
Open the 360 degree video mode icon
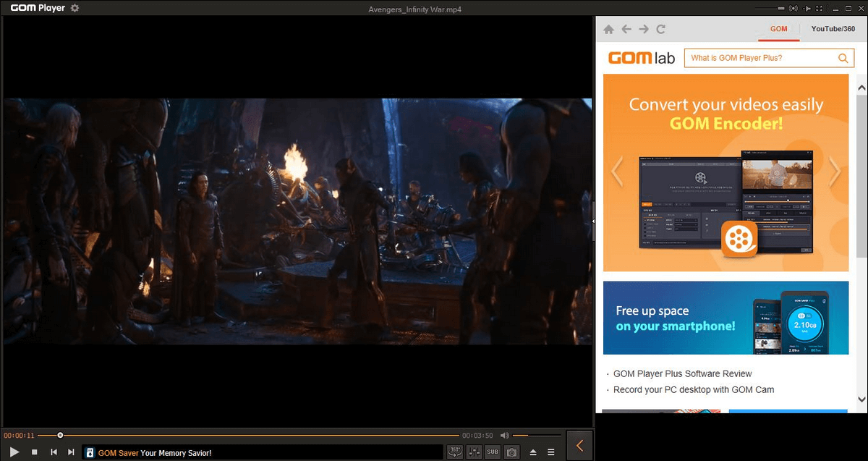point(455,452)
